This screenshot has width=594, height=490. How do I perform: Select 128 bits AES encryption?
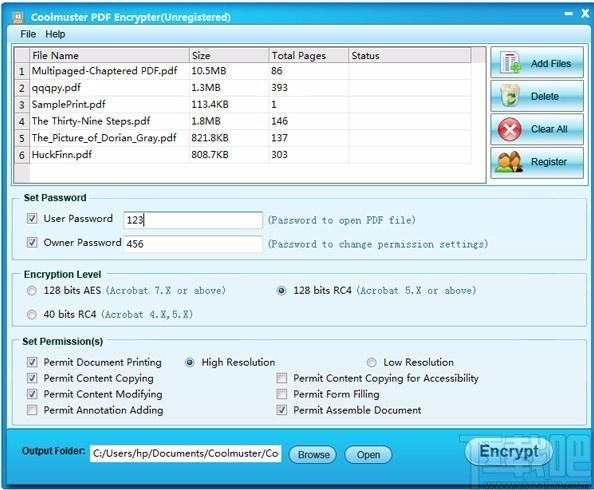[x=32, y=291]
